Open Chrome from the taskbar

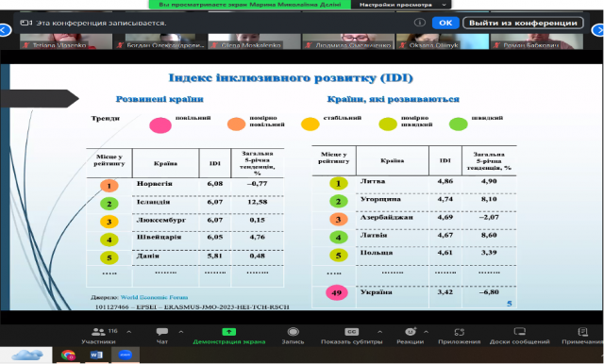pos(68,355)
